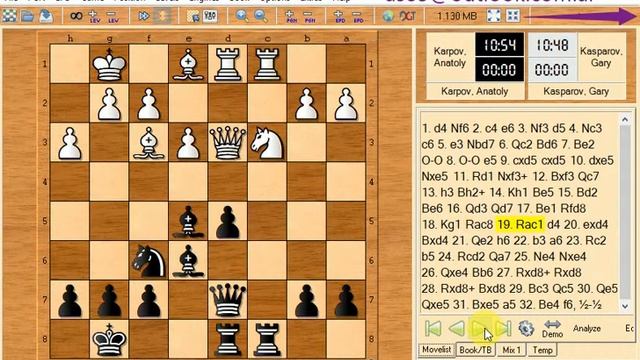This screenshot has height=360, width=640.
Task: Click Kasparov's 10:48 clock display
Action: tap(552, 45)
